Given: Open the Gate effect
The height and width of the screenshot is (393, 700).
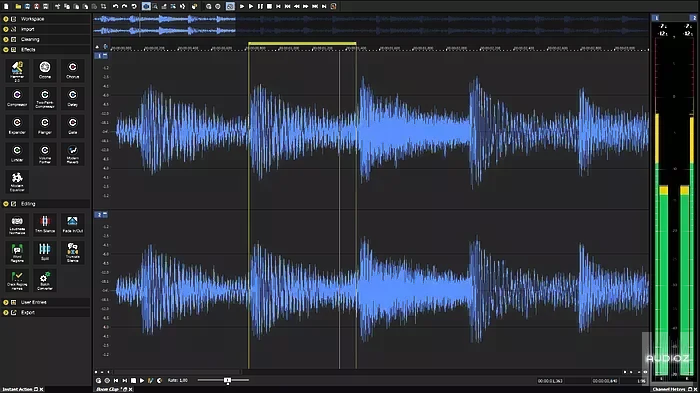Looking at the screenshot, I should click(x=72, y=125).
